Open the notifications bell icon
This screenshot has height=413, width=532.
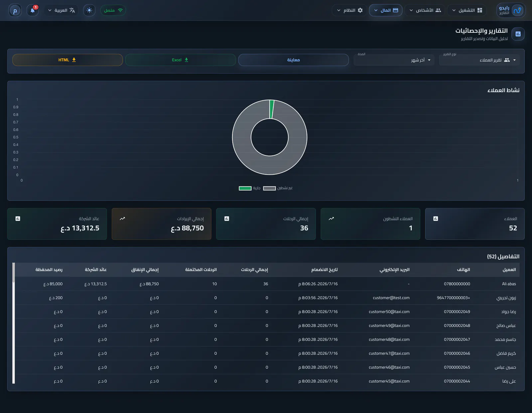[x=33, y=10]
